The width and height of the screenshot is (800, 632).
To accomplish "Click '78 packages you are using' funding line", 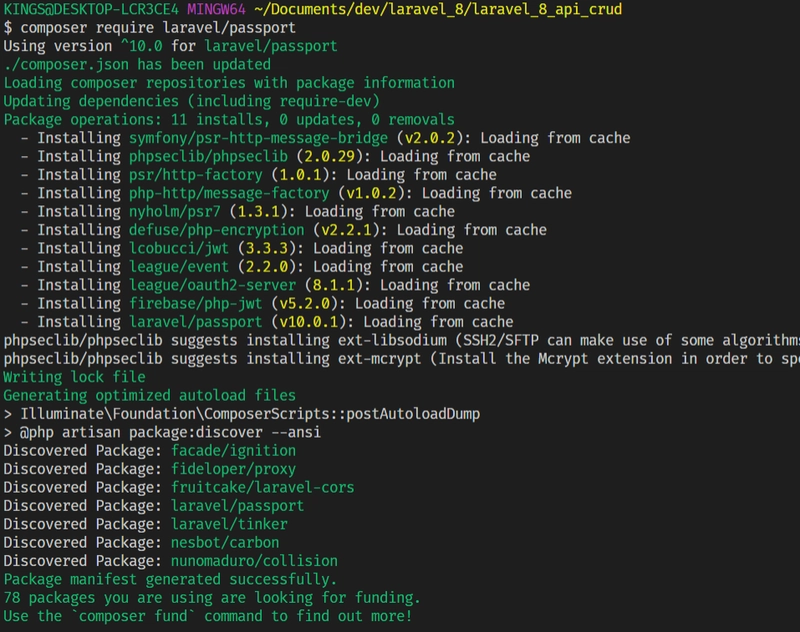I will pyautogui.click(x=212, y=597).
